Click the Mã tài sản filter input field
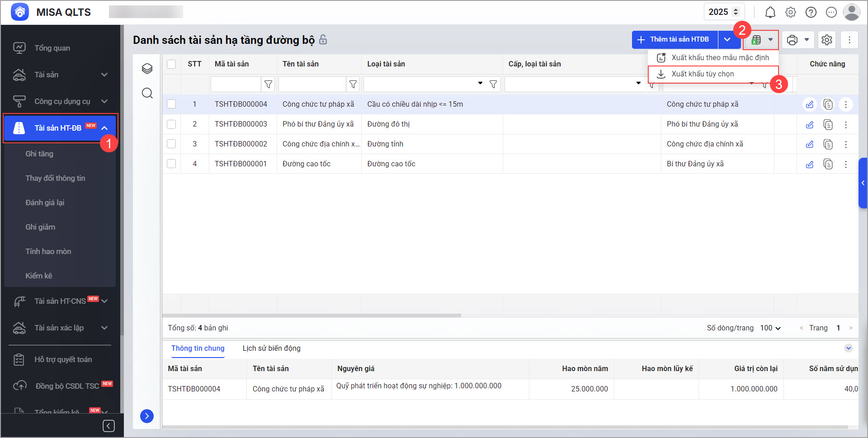The height and width of the screenshot is (438, 868). (236, 85)
